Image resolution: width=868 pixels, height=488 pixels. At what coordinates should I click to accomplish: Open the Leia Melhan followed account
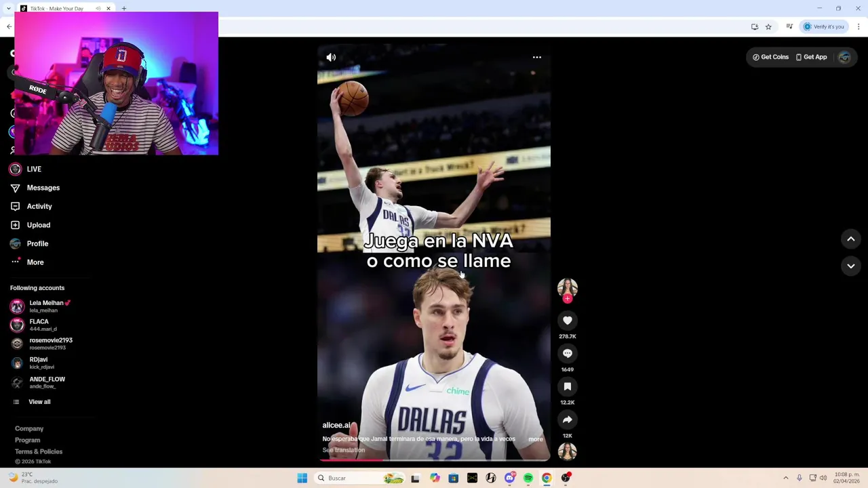[41, 306]
